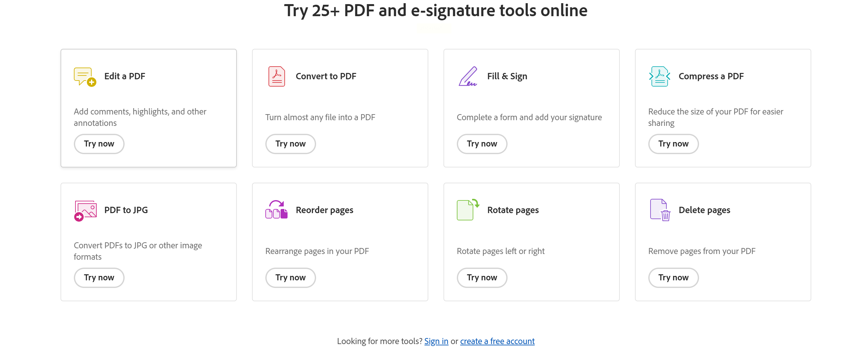Click the Edit a PDF comment icon
Image resolution: width=868 pixels, height=352 pixels.
(x=85, y=76)
